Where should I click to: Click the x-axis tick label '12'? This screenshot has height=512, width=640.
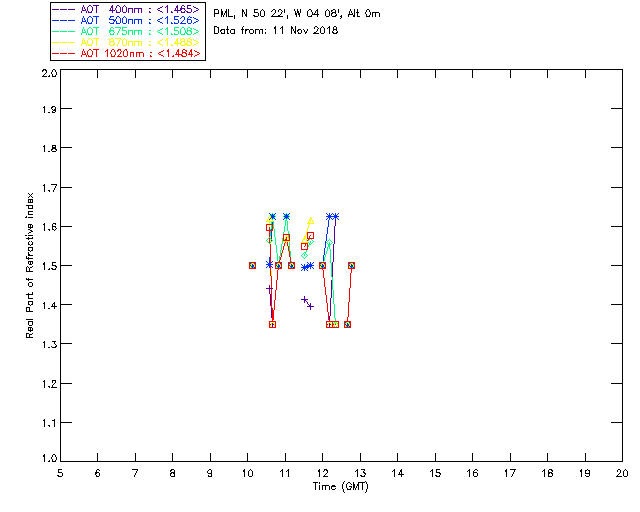[x=322, y=473]
